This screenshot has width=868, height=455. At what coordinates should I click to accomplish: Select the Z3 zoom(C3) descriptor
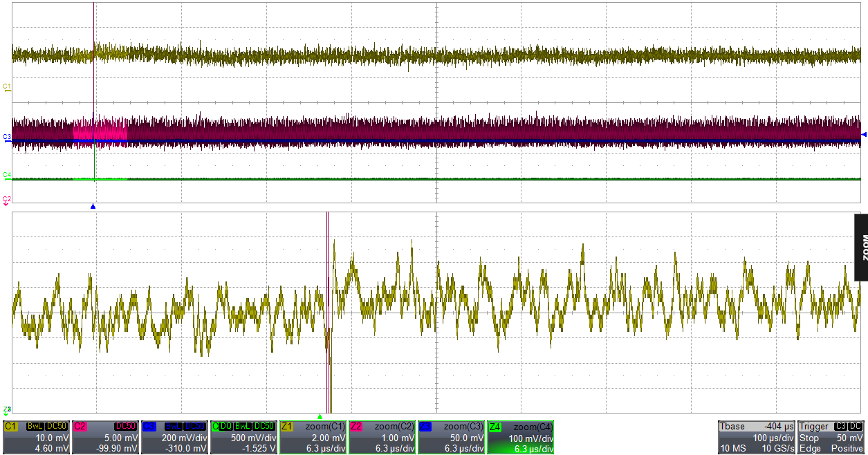pyautogui.click(x=452, y=438)
